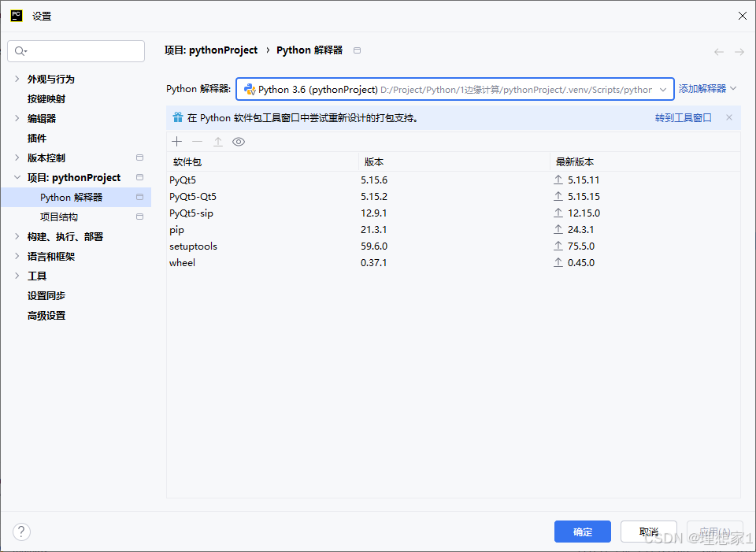Click the uninstall package minus icon
Screen dimensions: 756x552
click(197, 141)
